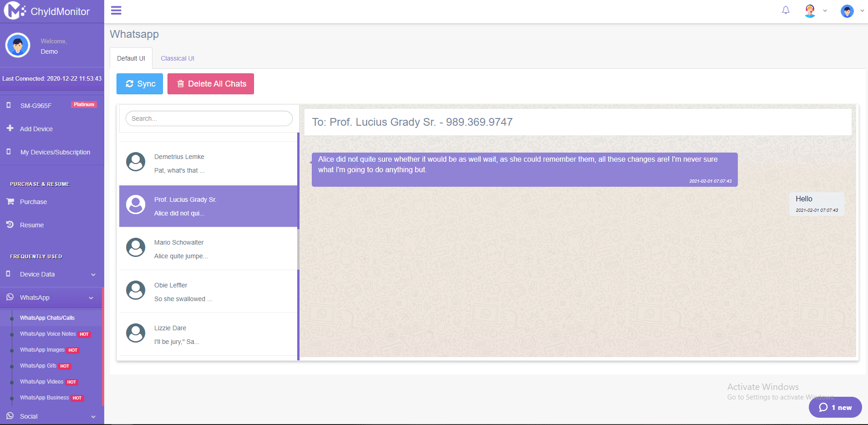Expand the user profile dropdown arrow

[x=862, y=11]
